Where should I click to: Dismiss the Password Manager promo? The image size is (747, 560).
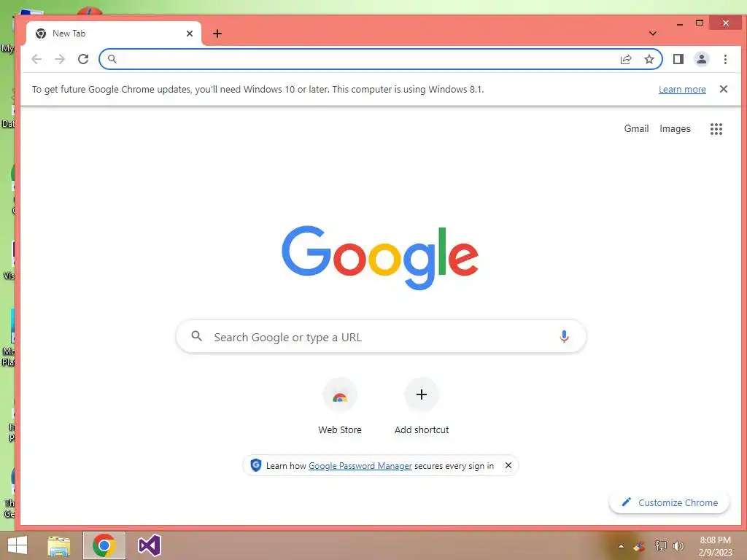508,465
